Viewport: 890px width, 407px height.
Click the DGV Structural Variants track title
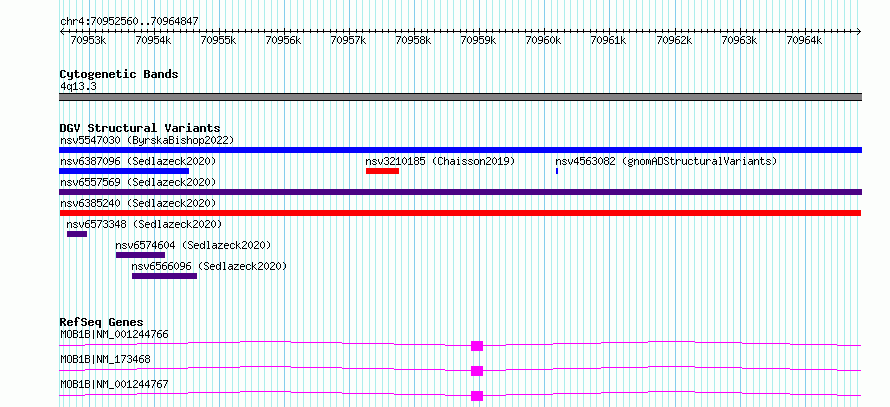point(140,128)
